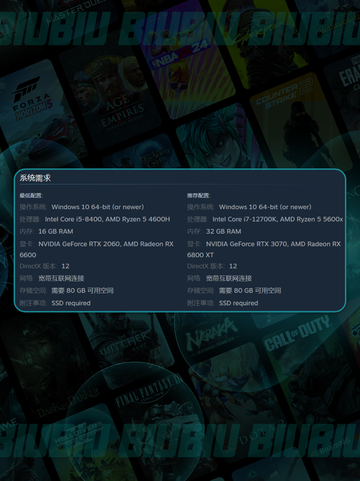Click the DirectX 版本 12 line under 推荐配置
The image size is (360, 481).
click(x=212, y=266)
